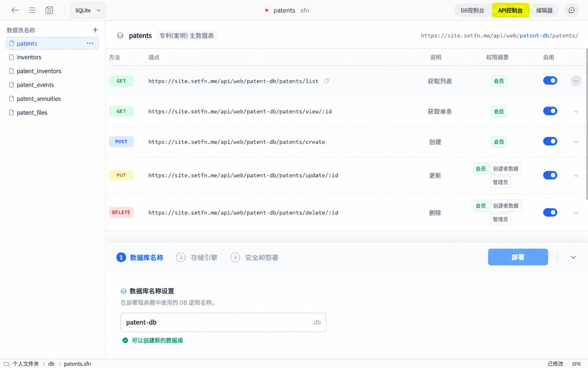588x368 pixels.
Task: Expand the PUT patents/update/:id row
Action: coord(576,175)
